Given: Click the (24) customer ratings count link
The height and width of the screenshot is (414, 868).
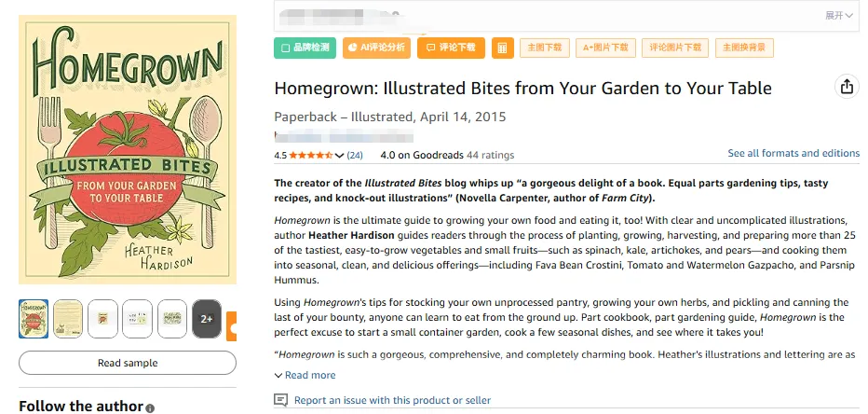Looking at the screenshot, I should coord(355,155).
